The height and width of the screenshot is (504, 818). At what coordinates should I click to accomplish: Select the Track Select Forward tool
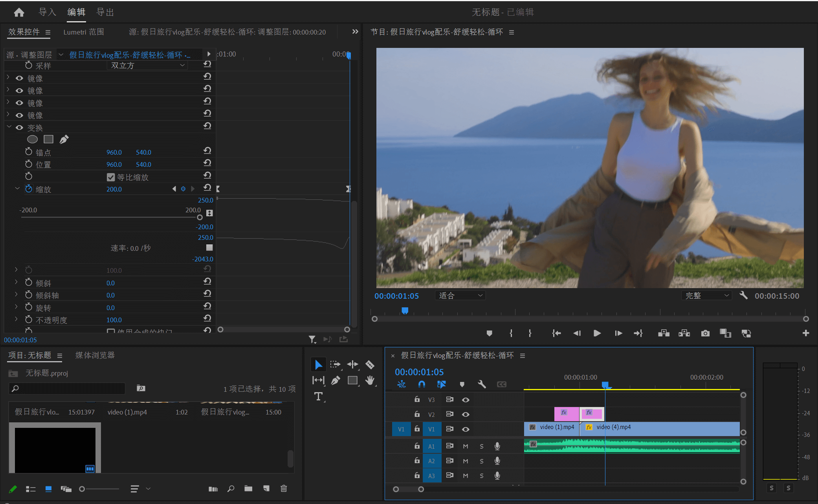[335, 365]
